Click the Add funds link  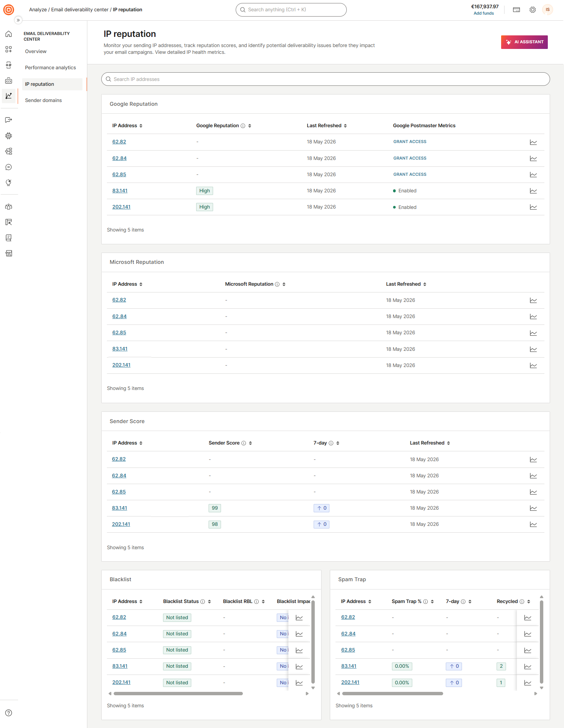(x=483, y=13)
